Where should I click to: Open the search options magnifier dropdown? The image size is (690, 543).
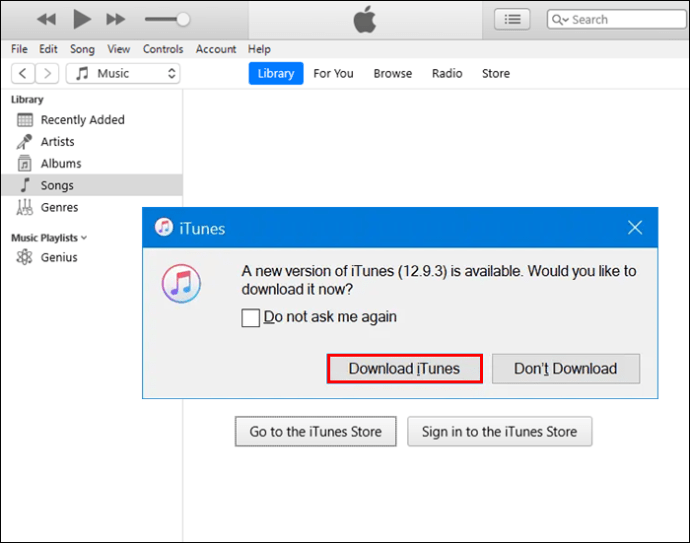(x=561, y=20)
